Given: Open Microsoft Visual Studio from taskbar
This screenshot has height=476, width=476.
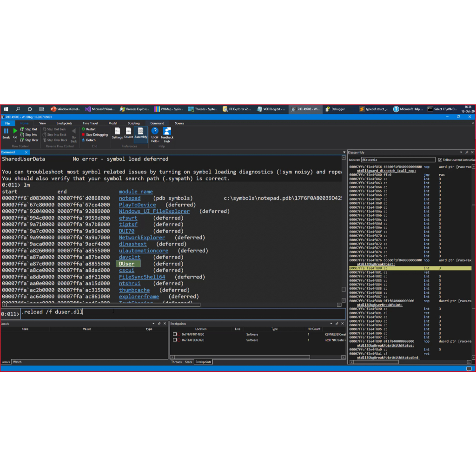Looking at the screenshot, I should tap(100, 109).
